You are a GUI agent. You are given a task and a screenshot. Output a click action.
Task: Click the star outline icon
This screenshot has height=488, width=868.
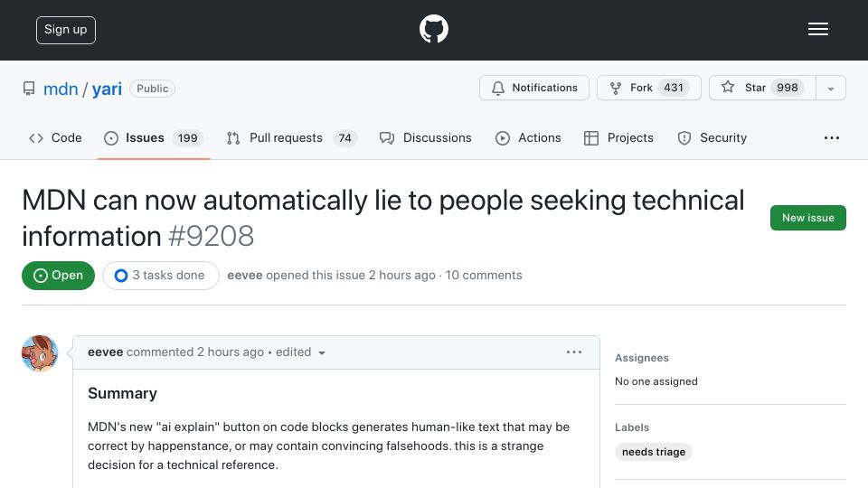[x=727, y=87]
